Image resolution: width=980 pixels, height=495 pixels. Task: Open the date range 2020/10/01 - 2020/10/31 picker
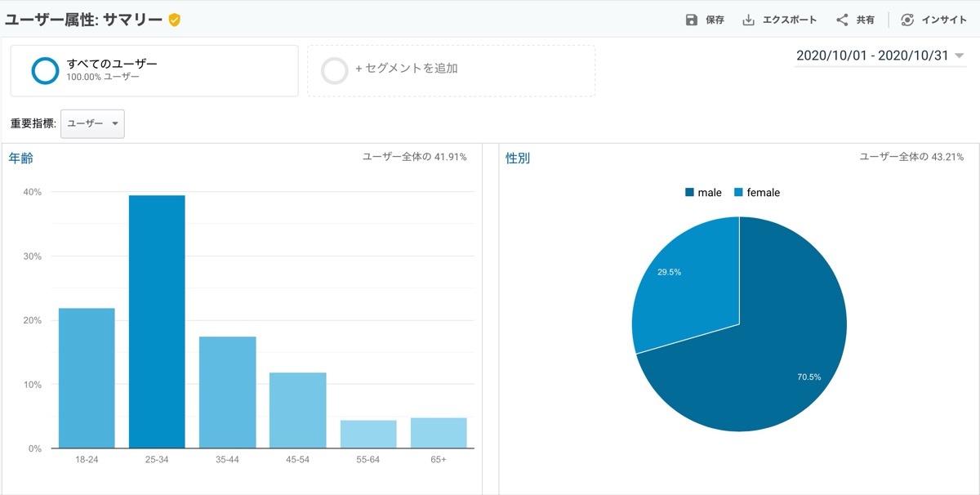point(880,56)
